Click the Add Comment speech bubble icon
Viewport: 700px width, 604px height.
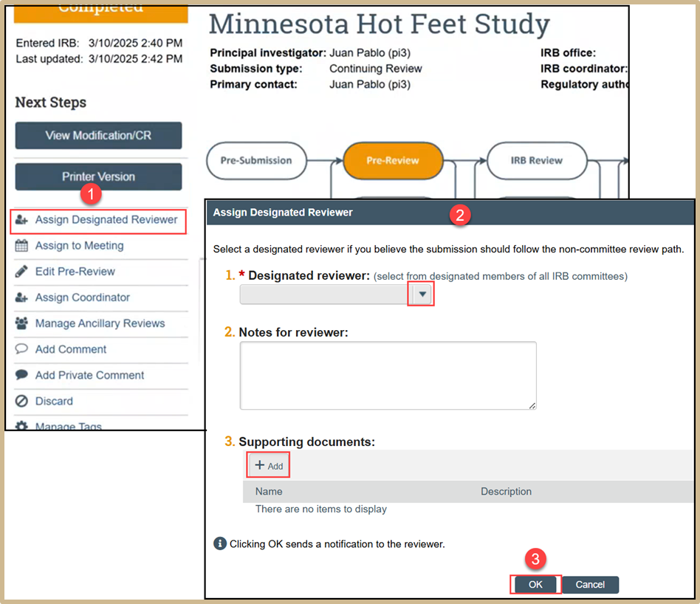tap(21, 349)
